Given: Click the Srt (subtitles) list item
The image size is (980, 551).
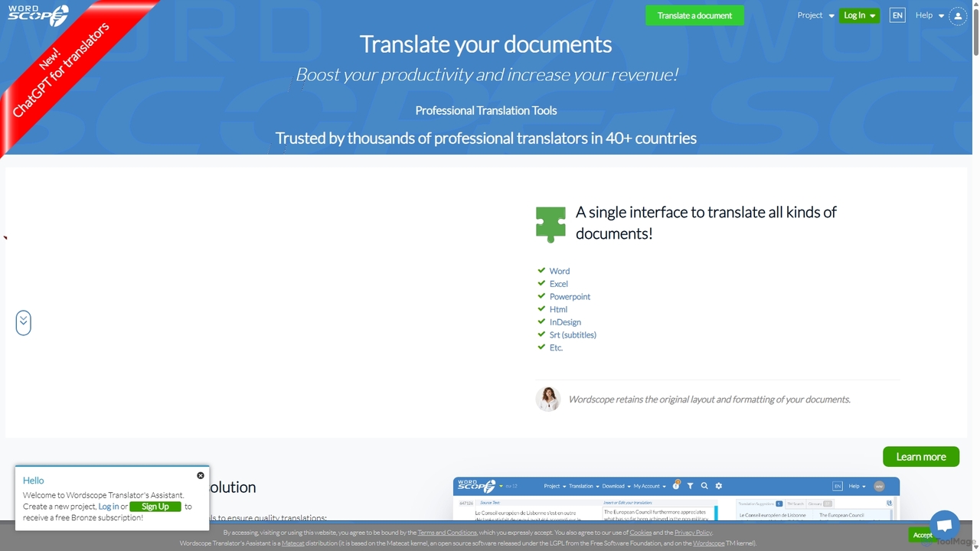Looking at the screenshot, I should (x=573, y=335).
